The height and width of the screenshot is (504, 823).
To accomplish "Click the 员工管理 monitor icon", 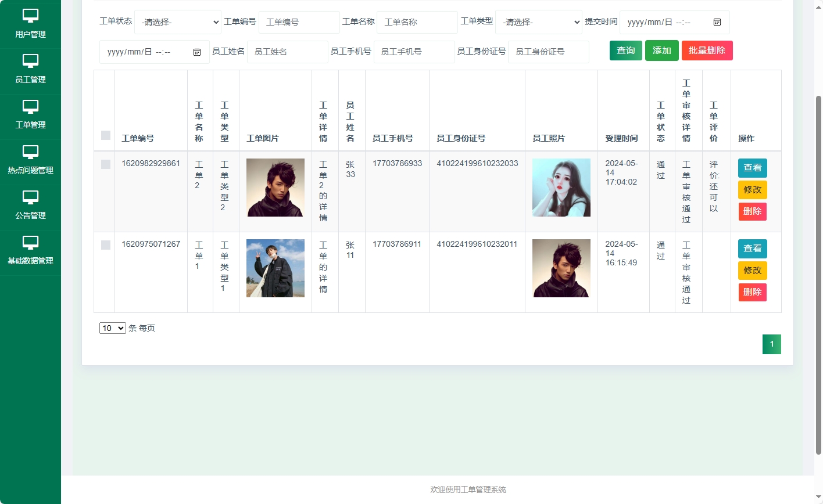I will 30,62.
